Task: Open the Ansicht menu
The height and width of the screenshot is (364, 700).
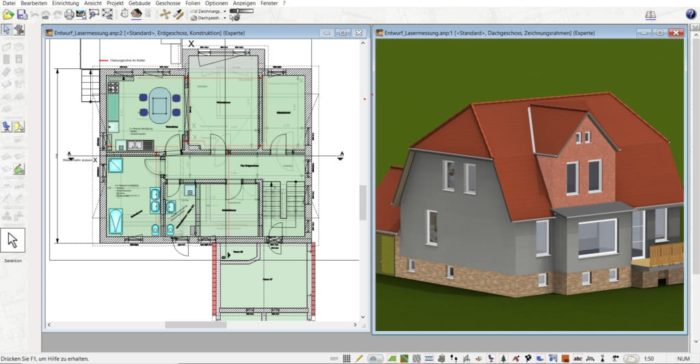Action: 93,3
